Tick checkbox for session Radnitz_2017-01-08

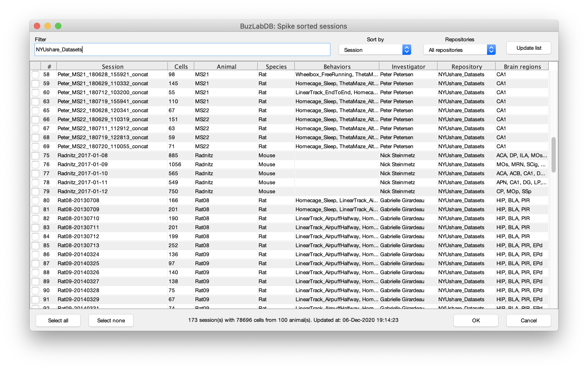(x=35, y=156)
